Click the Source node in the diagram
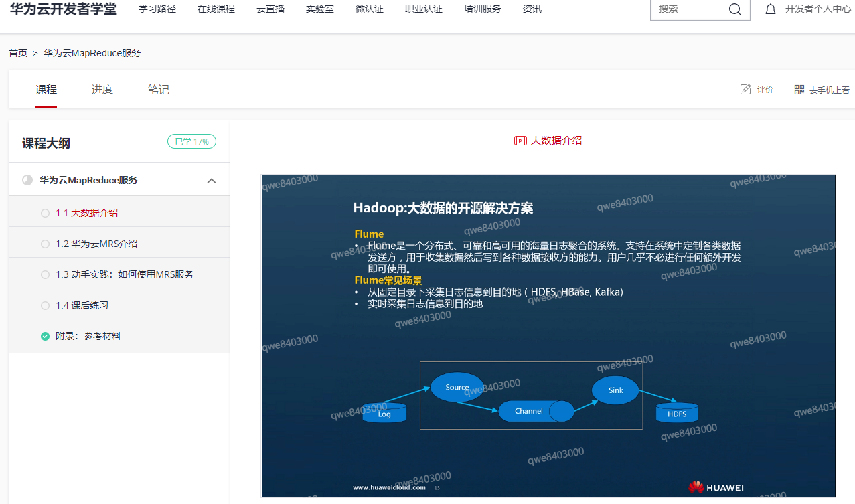Viewport: 855px width, 504px height. point(457,387)
